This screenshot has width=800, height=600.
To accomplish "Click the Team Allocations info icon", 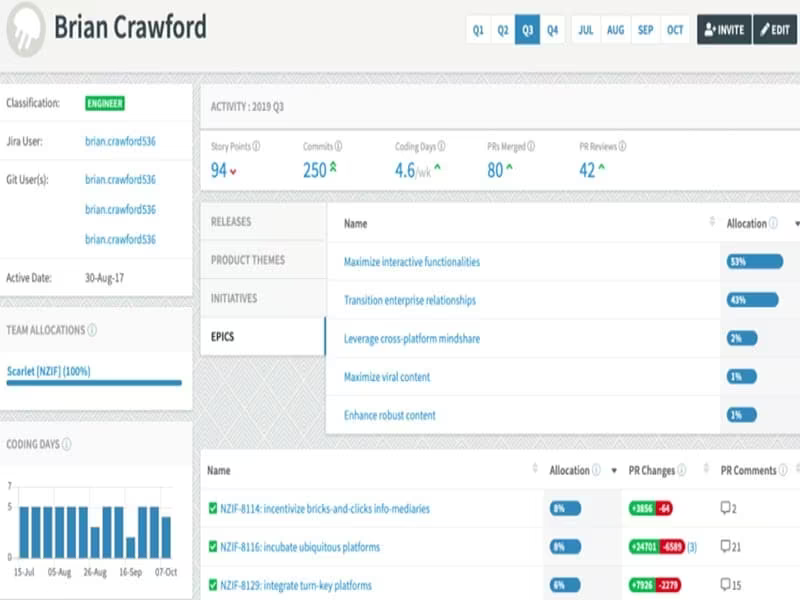I will [92, 330].
